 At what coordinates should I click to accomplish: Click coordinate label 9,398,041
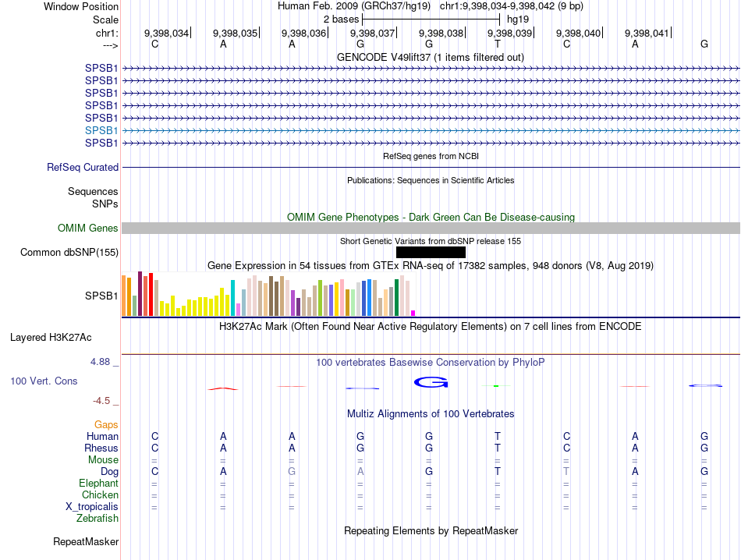click(647, 33)
